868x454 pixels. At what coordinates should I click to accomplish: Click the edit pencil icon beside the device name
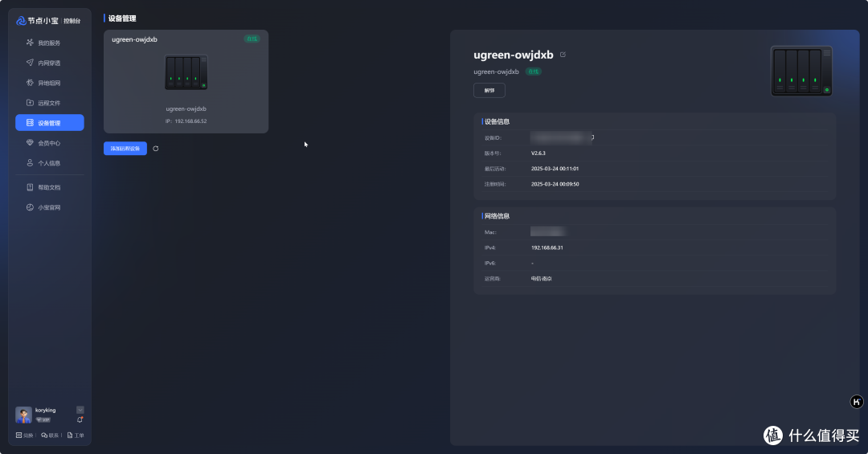pos(563,55)
